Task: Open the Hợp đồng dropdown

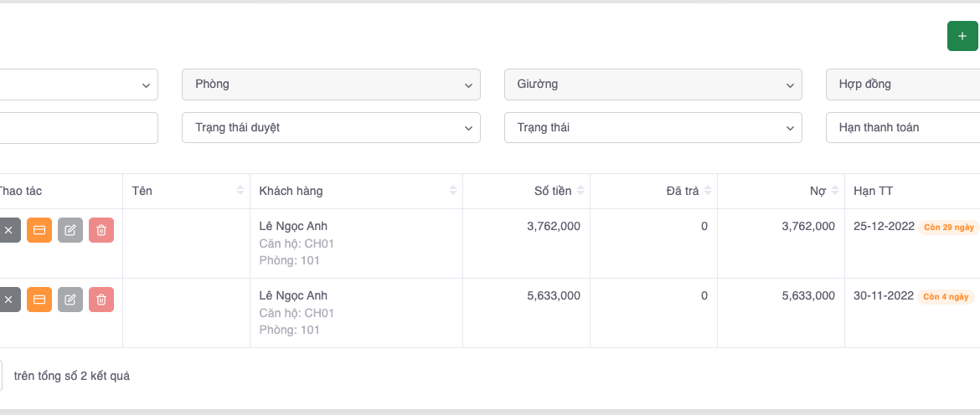Action: [902, 85]
